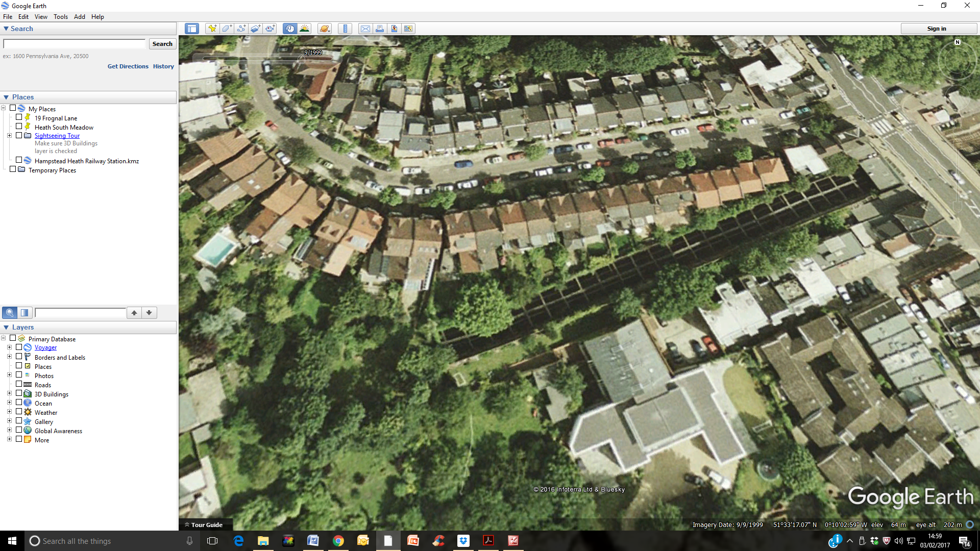
Task: Open the Edit menu
Action: (23, 16)
